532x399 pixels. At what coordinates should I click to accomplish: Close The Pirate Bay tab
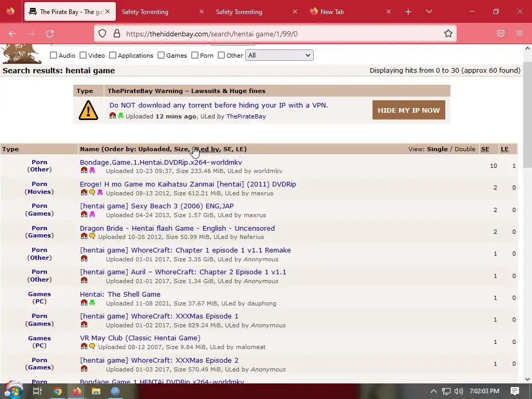(x=108, y=11)
